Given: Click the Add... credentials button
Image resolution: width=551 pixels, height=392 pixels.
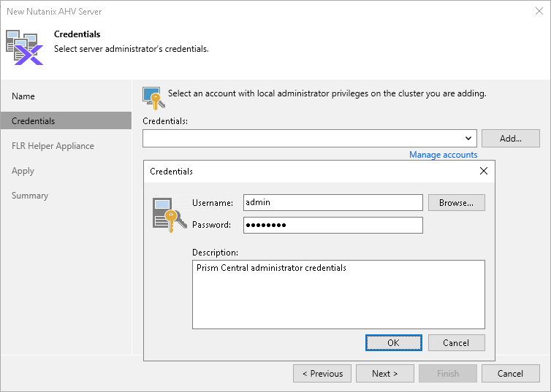Looking at the screenshot, I should (x=511, y=138).
